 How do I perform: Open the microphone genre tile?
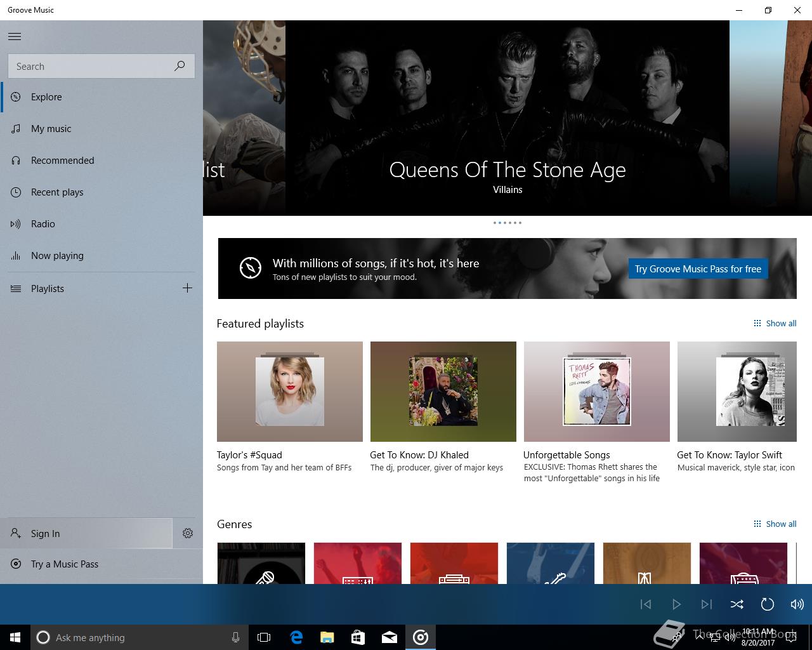point(261,563)
